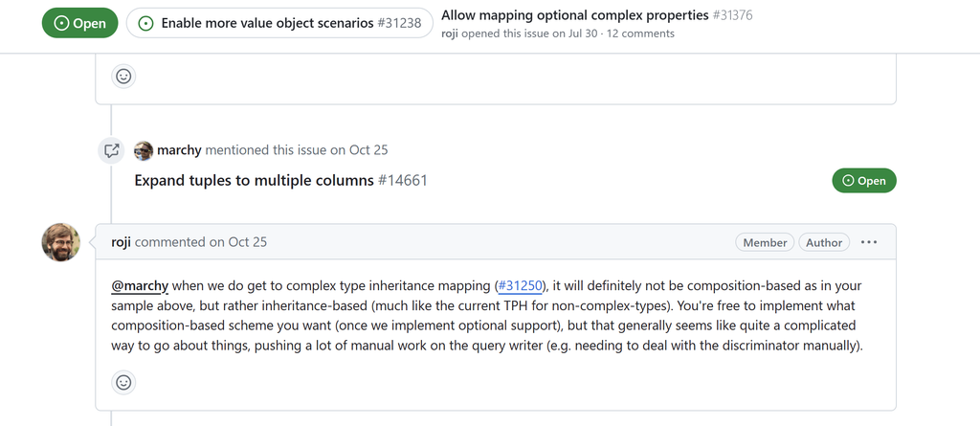
Task: Open the three-dots comment options menu
Action: point(869,242)
